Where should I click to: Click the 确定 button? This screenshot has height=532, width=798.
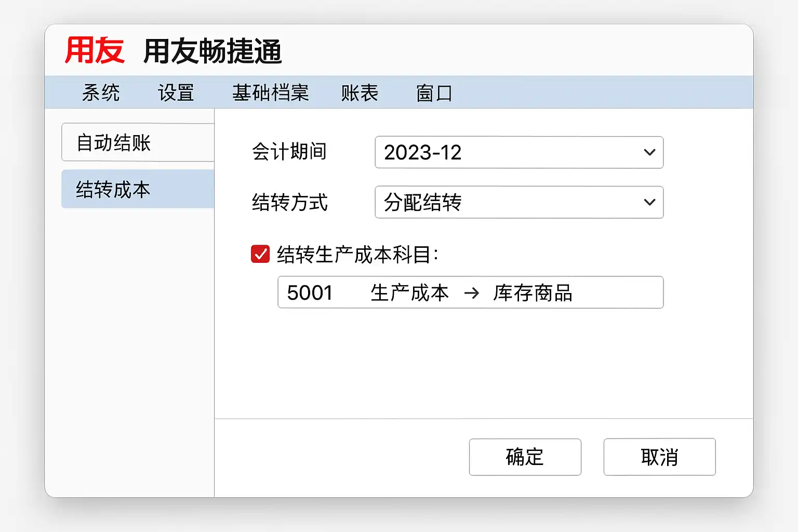[525, 457]
